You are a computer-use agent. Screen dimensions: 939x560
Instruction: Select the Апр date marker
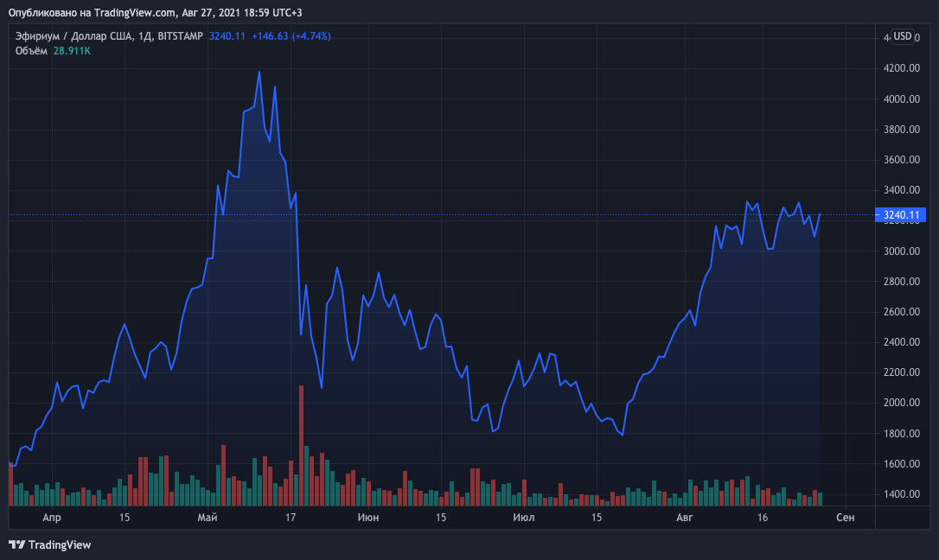coord(52,518)
